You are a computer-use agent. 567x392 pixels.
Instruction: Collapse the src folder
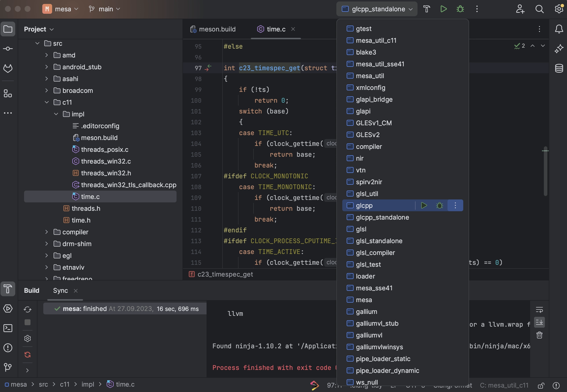click(37, 43)
